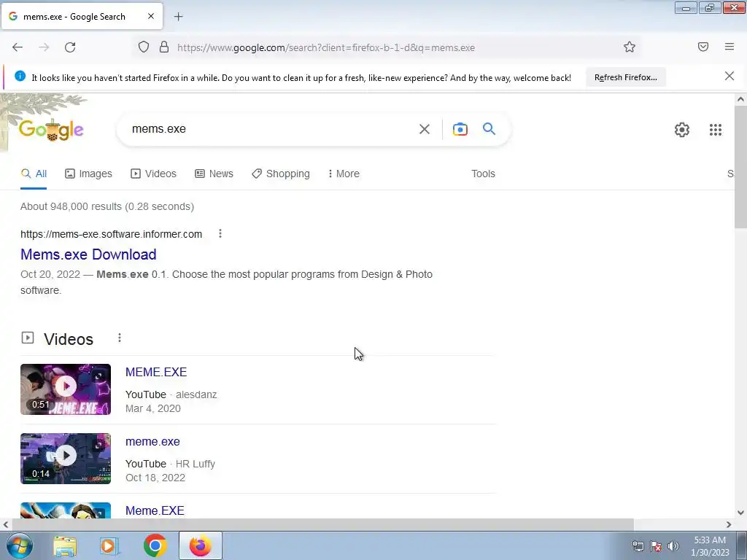Click vertical scrollbar down arrow
This screenshot has height=560, width=747.
point(740,513)
